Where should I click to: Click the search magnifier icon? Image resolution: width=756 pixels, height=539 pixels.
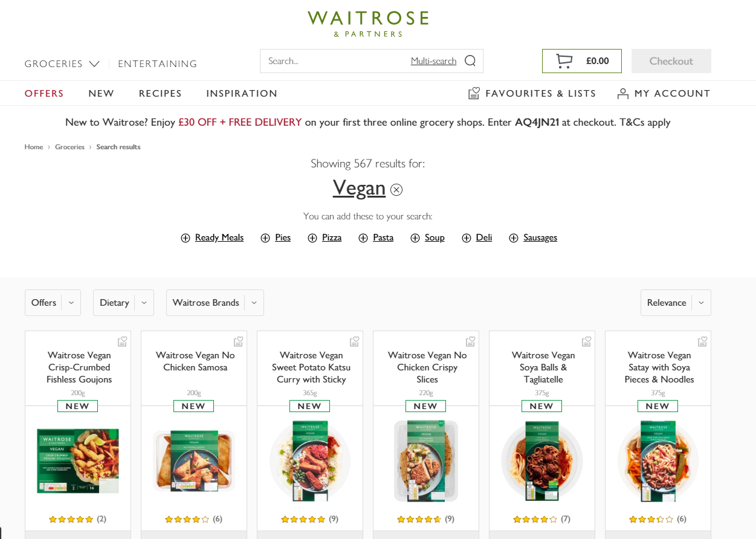pyautogui.click(x=470, y=61)
